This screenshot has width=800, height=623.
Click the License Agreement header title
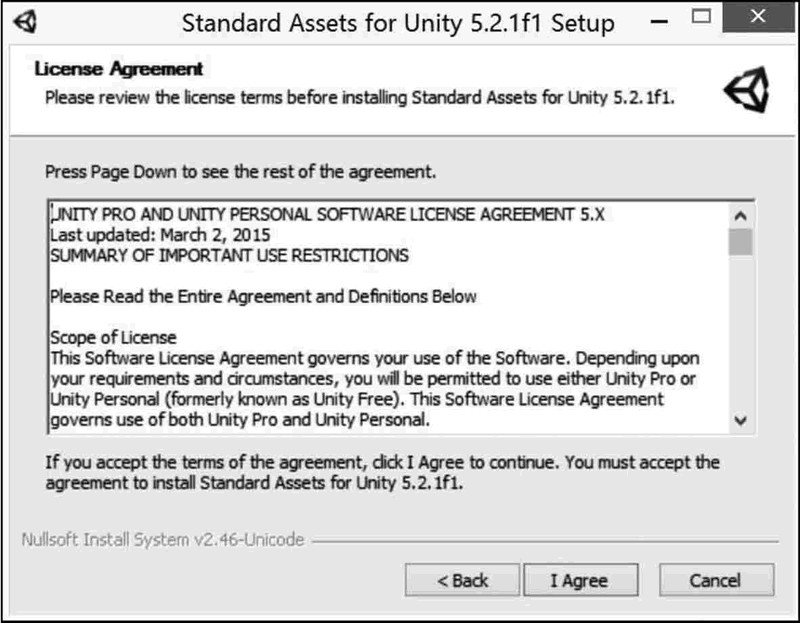click(x=119, y=70)
